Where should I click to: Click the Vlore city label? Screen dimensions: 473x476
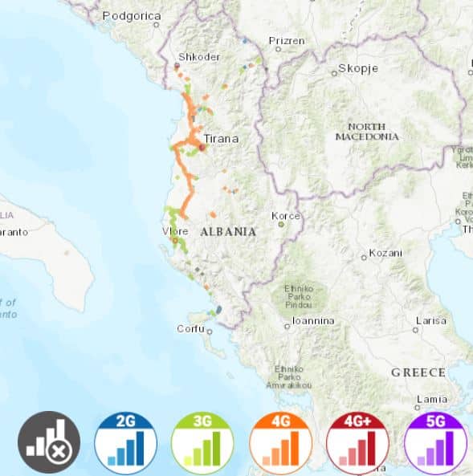click(x=175, y=232)
